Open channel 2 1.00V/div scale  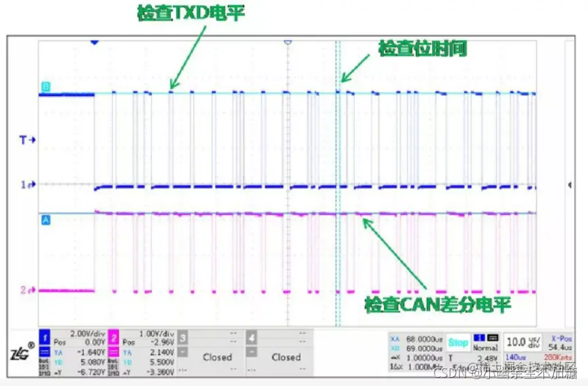coord(157,334)
